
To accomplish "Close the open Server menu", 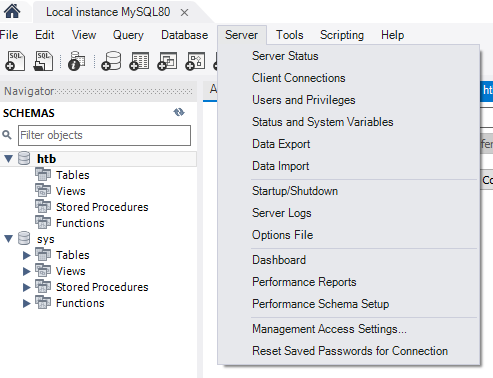I will point(242,35).
